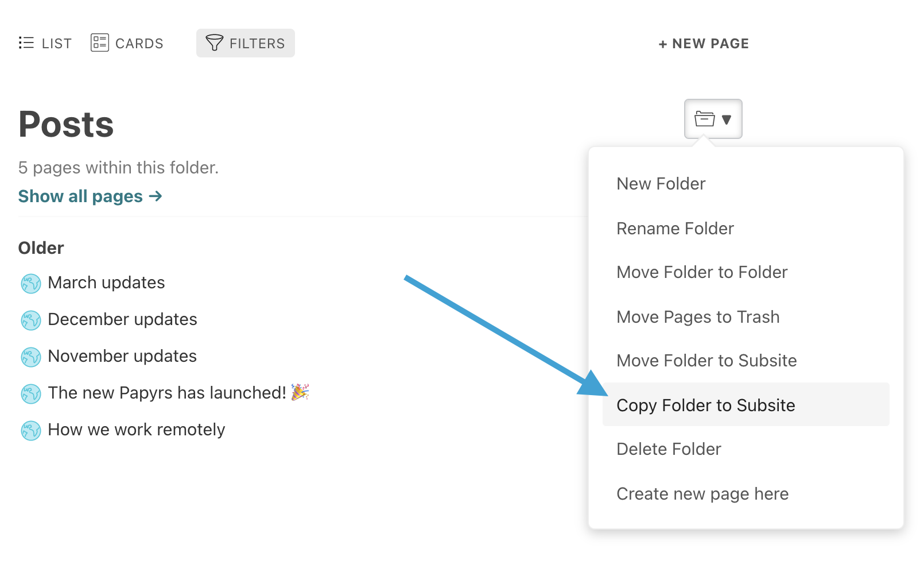Click the globe icon beside March updates
The height and width of the screenshot is (572, 924).
point(31,283)
